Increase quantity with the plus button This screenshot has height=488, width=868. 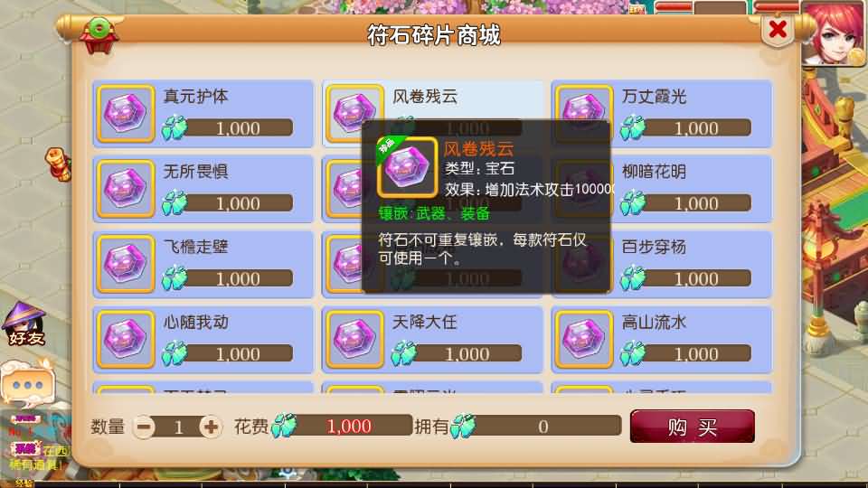point(211,427)
